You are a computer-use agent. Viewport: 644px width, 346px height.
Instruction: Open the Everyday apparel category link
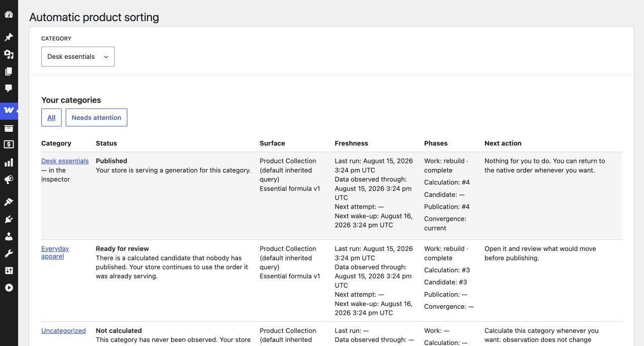coord(55,252)
